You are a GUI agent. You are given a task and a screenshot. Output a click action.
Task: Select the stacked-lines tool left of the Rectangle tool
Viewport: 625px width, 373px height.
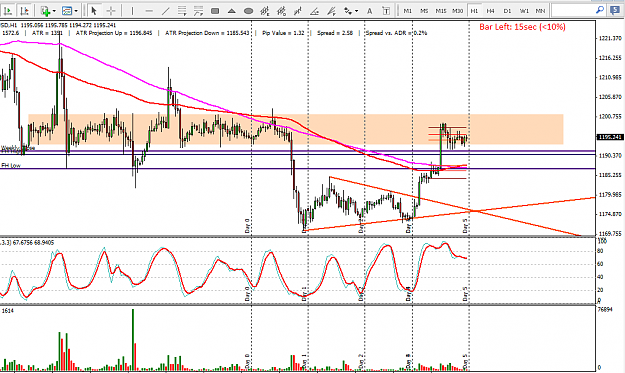click(198, 11)
